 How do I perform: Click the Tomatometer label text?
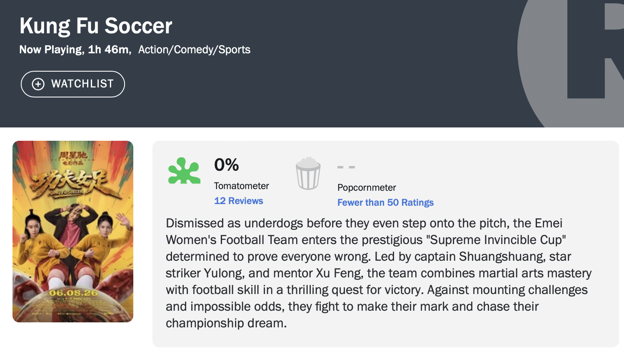click(x=242, y=186)
